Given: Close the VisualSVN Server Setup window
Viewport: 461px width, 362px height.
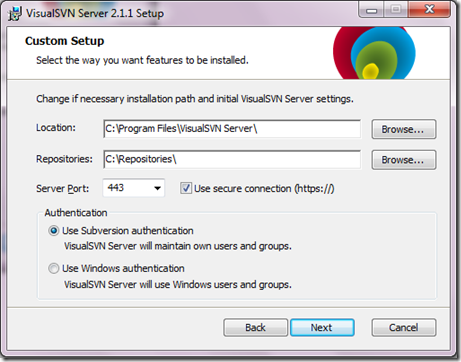Looking at the screenshot, I should (429, 10).
